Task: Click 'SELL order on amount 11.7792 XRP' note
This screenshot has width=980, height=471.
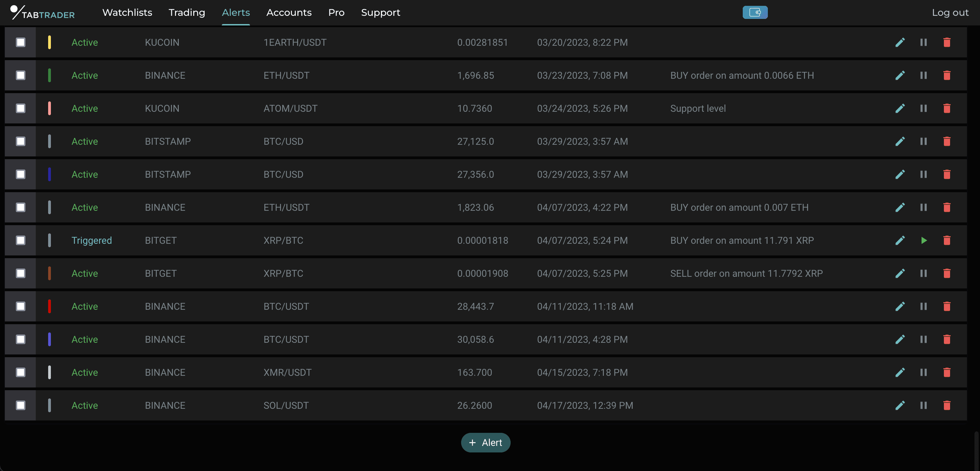Action: [x=746, y=274]
